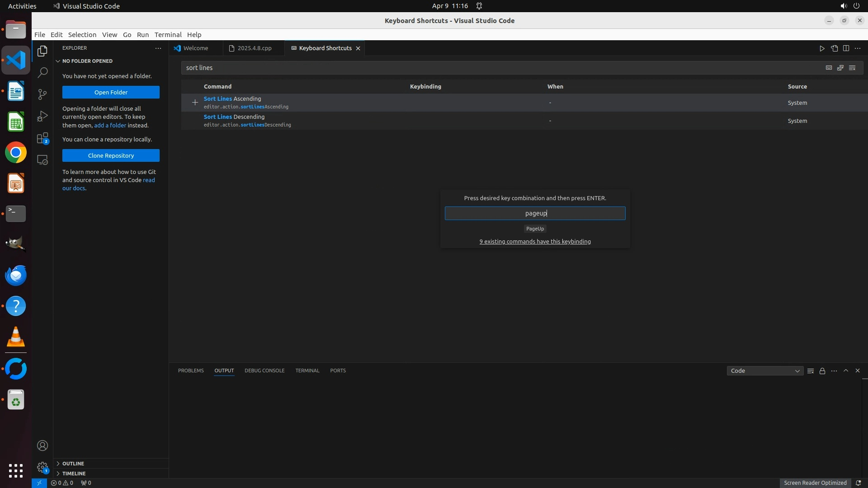
Task: Expand the Outline section
Action: [x=73, y=464]
